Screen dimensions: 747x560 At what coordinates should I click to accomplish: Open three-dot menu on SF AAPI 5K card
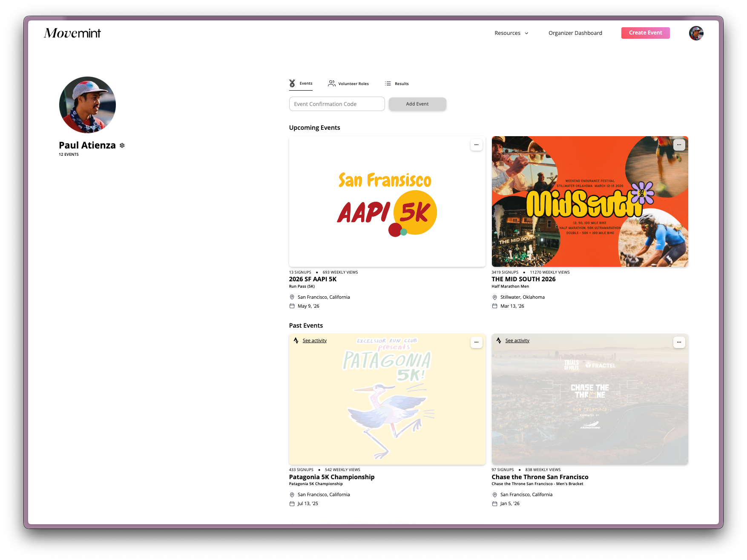pyautogui.click(x=476, y=145)
